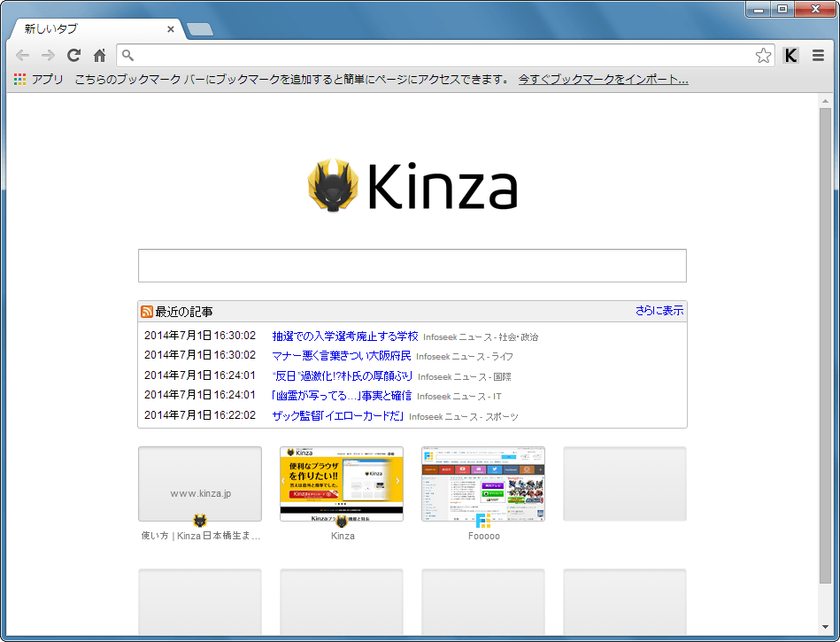Click the Kinza logo
The height and width of the screenshot is (642, 840).
click(412, 185)
